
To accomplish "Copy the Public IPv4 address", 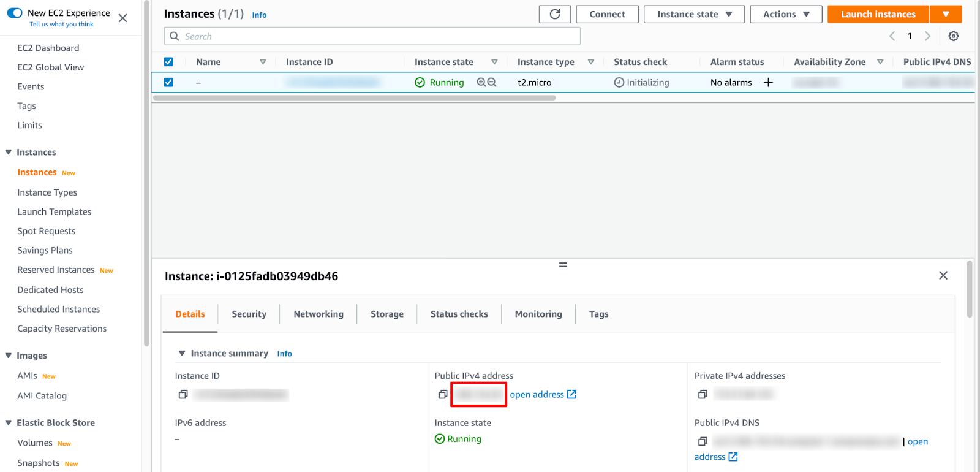I will 443,395.
